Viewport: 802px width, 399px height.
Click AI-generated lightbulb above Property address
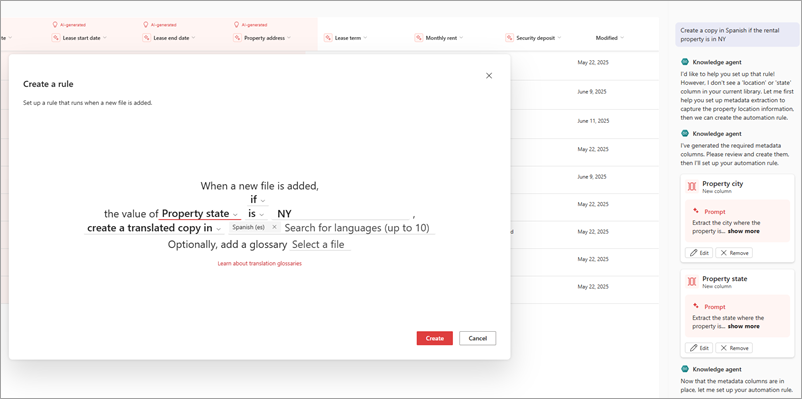click(237, 24)
